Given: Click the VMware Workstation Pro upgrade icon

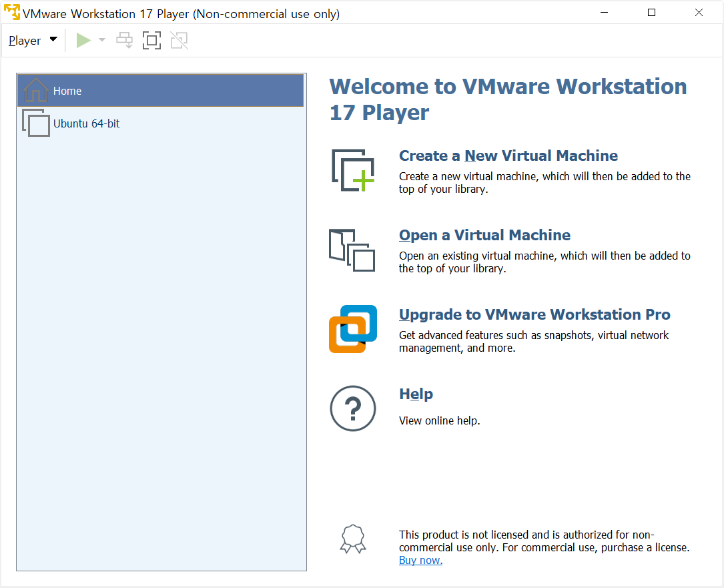Looking at the screenshot, I should tap(353, 329).
